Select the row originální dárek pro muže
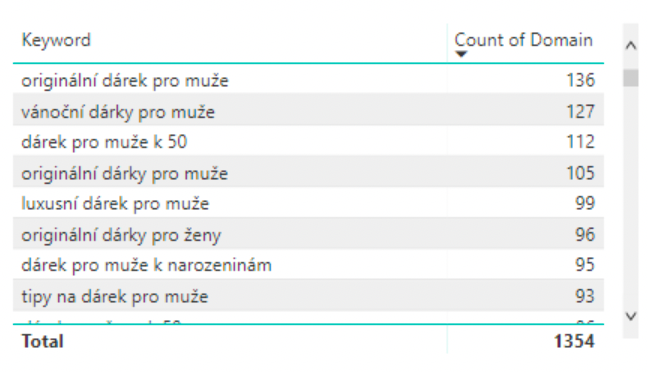 pyautogui.click(x=308, y=79)
